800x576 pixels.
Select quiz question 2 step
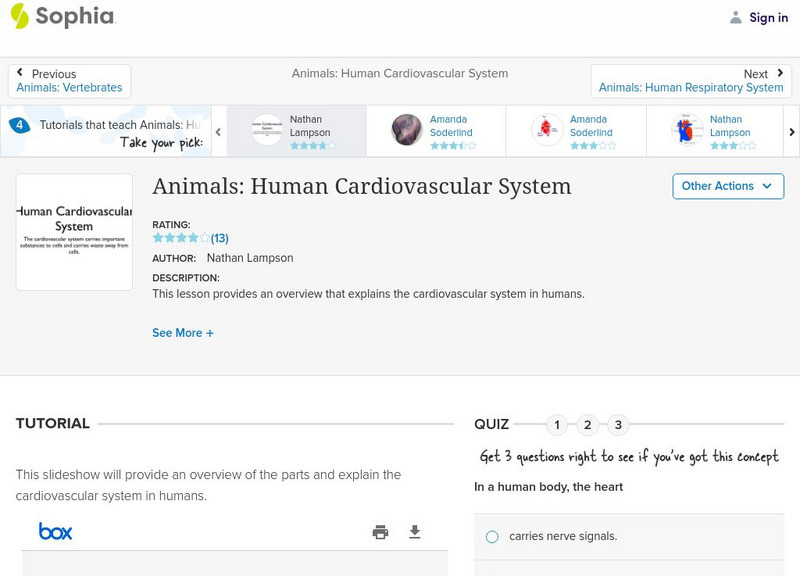588,425
